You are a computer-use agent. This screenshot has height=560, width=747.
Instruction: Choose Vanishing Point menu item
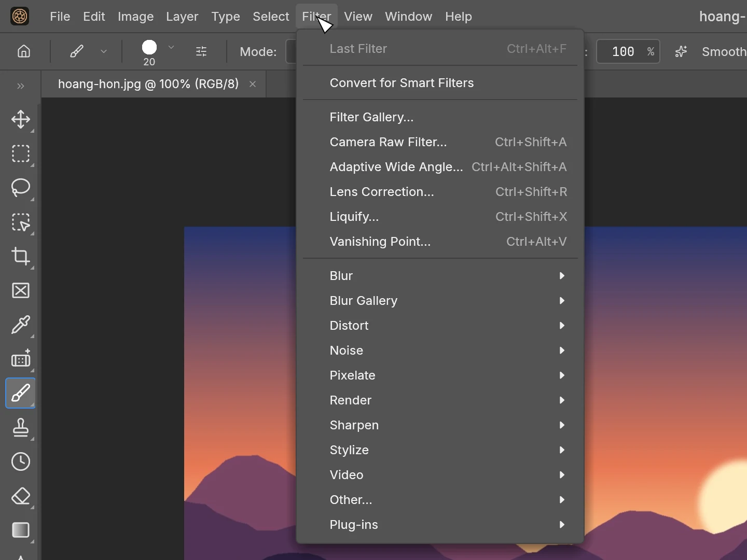tap(440, 242)
